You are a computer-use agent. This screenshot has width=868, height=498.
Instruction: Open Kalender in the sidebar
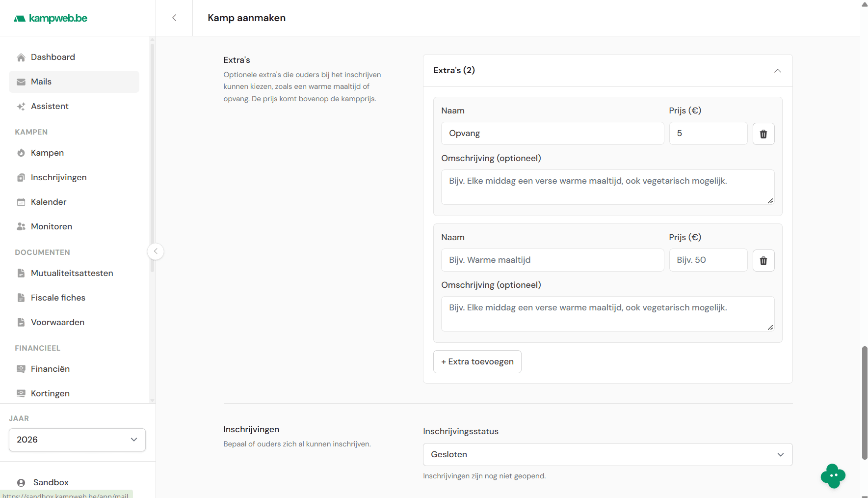[74, 202]
